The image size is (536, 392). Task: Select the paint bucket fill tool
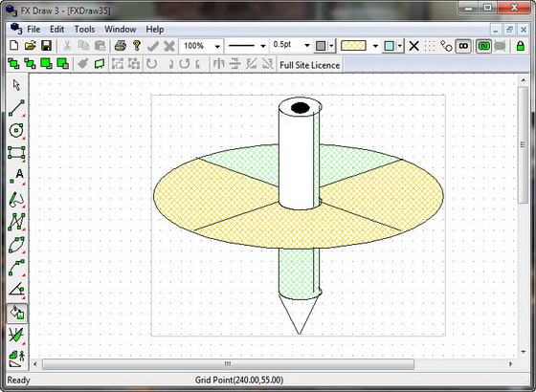click(17, 314)
